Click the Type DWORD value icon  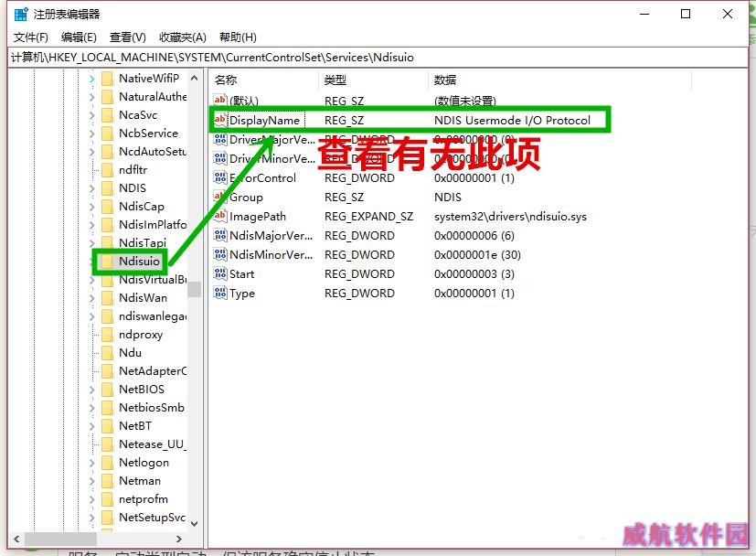219,294
